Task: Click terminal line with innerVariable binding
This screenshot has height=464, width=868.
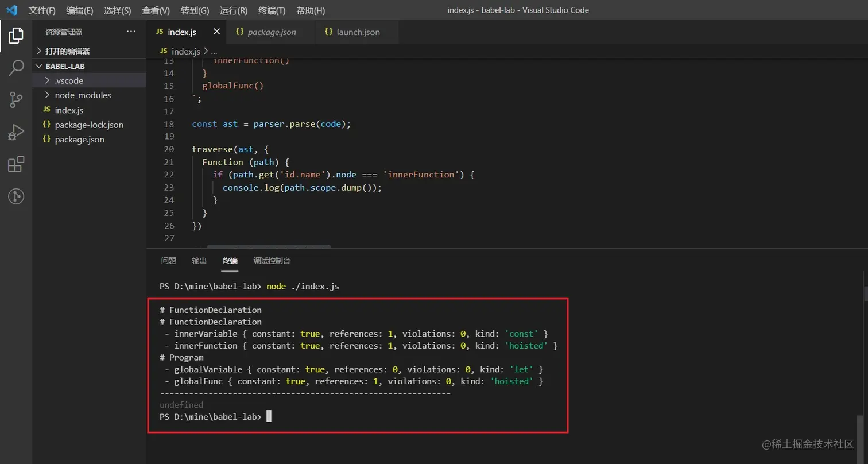Action: coord(356,334)
